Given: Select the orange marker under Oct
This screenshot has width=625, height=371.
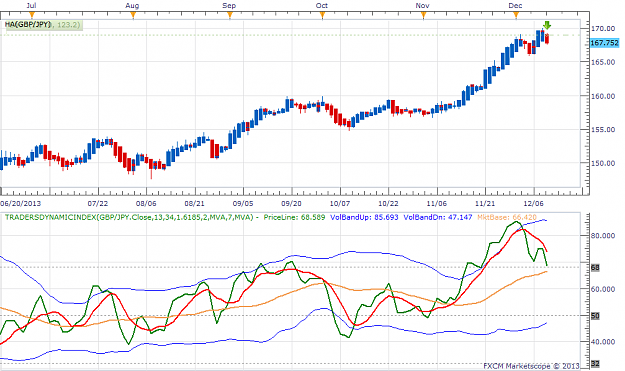Looking at the screenshot, I should pyautogui.click(x=322, y=15).
